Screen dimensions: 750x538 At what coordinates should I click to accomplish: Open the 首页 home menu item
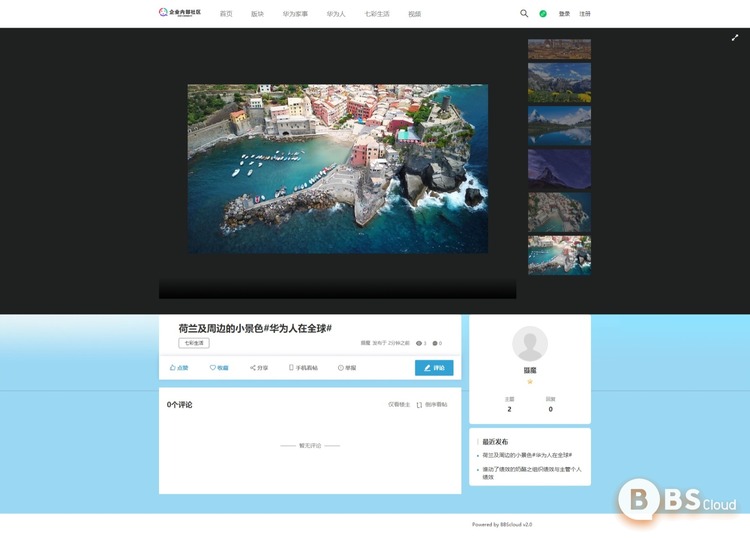click(x=226, y=14)
